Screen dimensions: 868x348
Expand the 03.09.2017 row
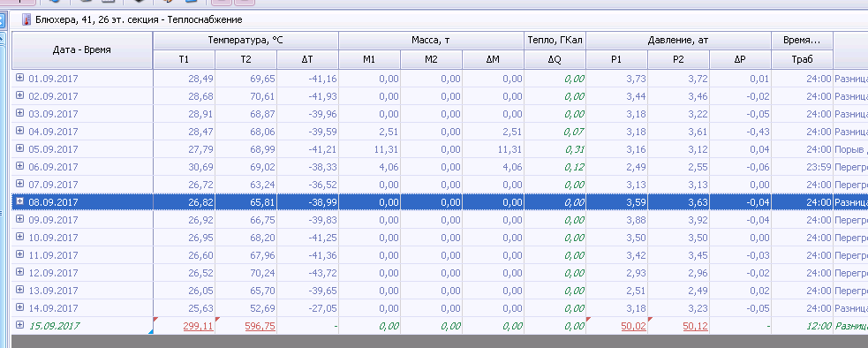tap(20, 113)
